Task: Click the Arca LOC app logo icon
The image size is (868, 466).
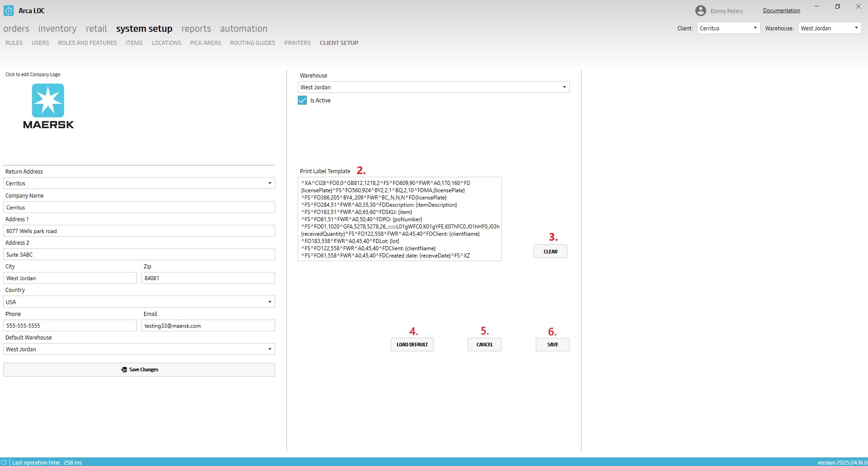Action: (9, 10)
